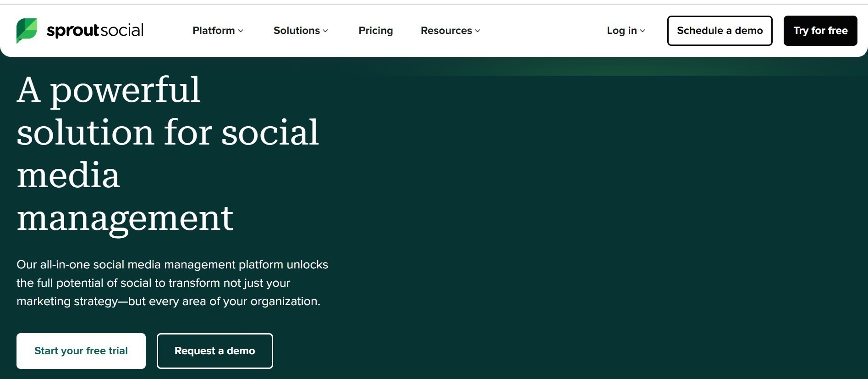Select Start your free trial button
This screenshot has width=868, height=379.
pyautogui.click(x=81, y=351)
